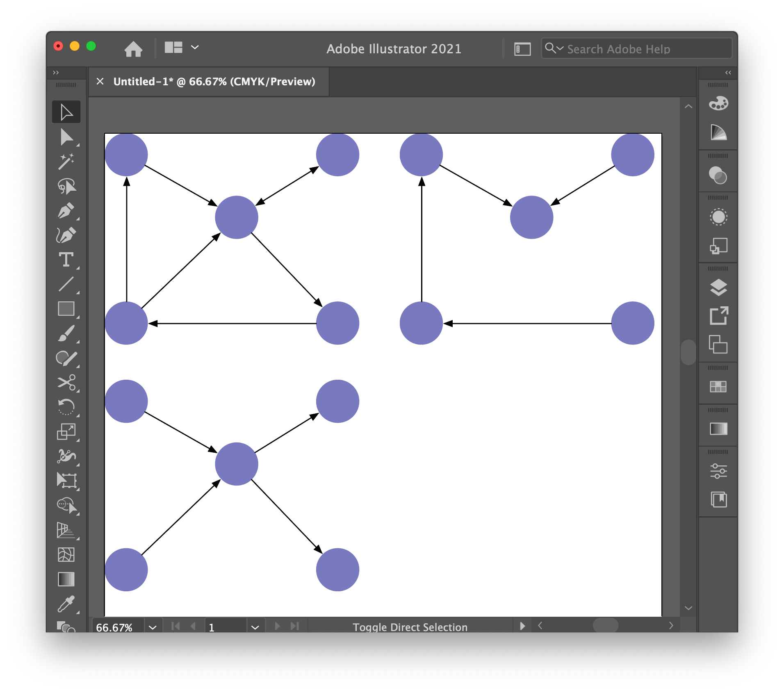Go to previous artboard

coord(193,626)
